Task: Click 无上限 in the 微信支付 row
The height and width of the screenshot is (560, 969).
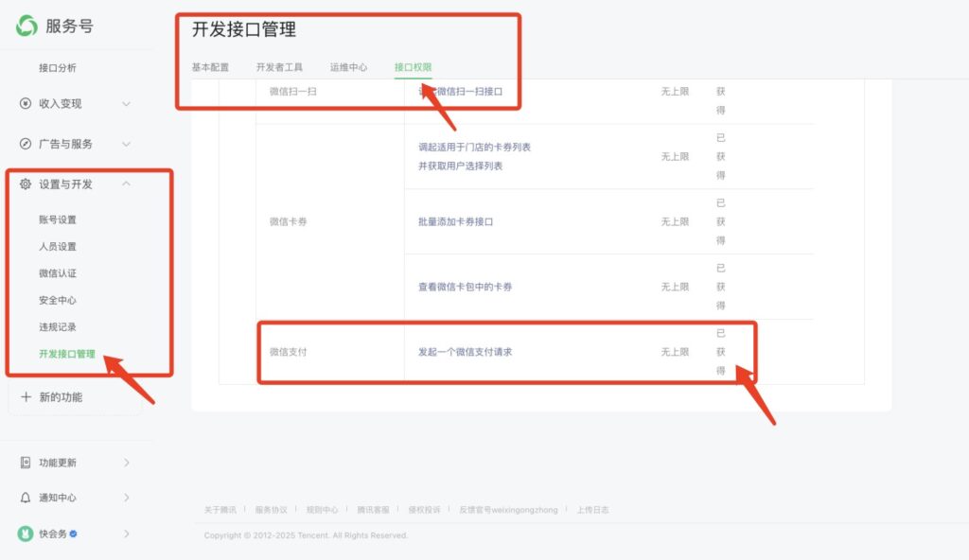Action: point(675,352)
